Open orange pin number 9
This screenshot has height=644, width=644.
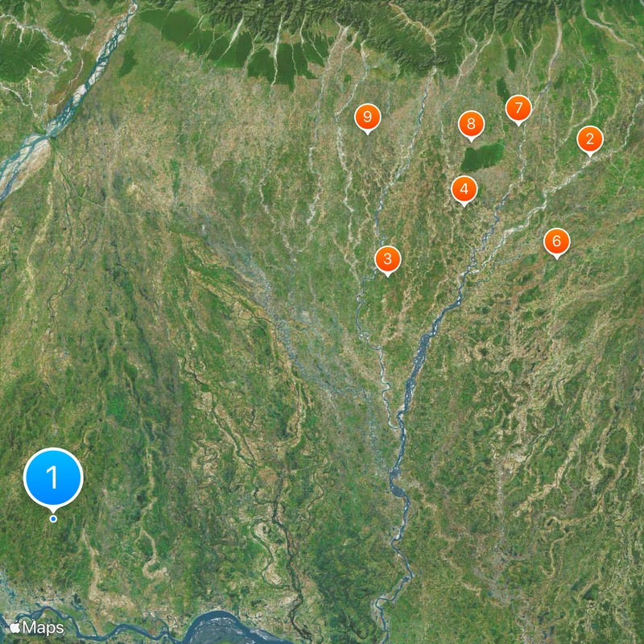click(x=368, y=118)
